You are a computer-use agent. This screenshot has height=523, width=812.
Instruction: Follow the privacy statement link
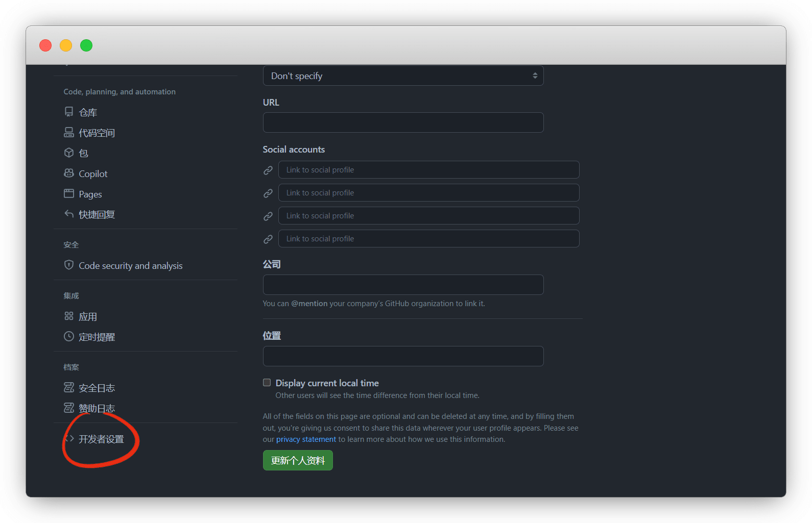click(x=306, y=439)
